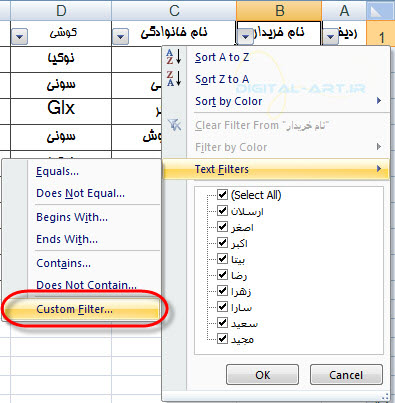Open filter dropdown in column D header
Image resolution: width=395 pixels, height=403 pixels.
(19, 36)
